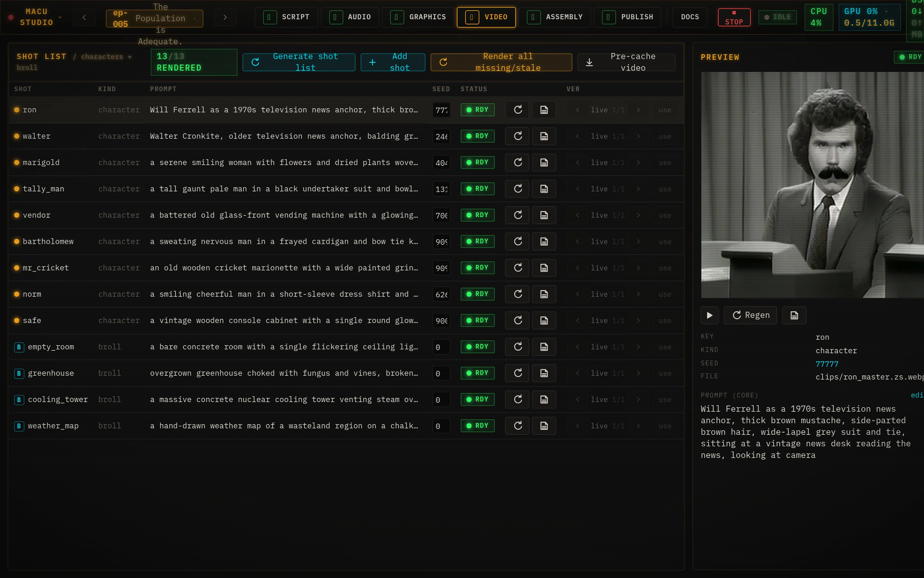Click Render all missing/stale
Image resolution: width=924 pixels, height=578 pixels.
501,62
